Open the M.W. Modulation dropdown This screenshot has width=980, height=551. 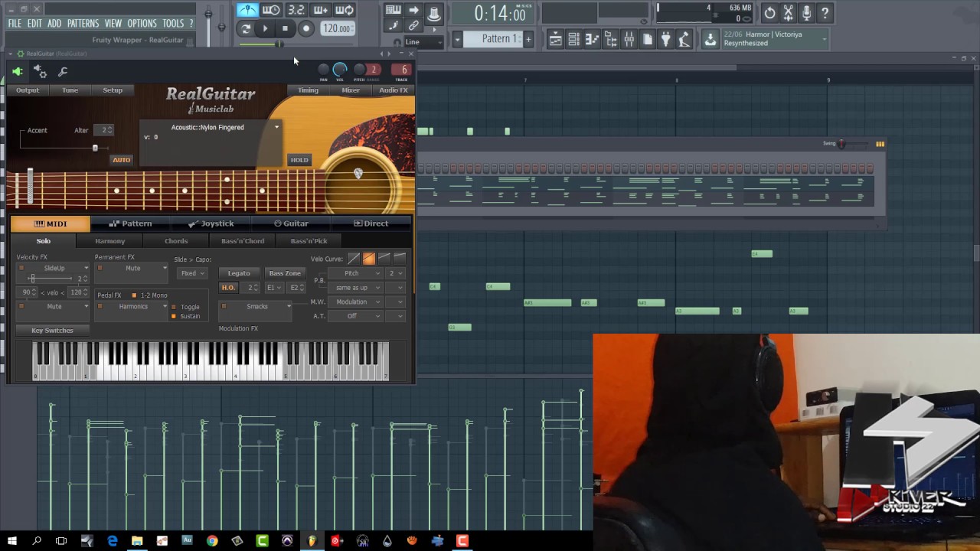tap(355, 302)
